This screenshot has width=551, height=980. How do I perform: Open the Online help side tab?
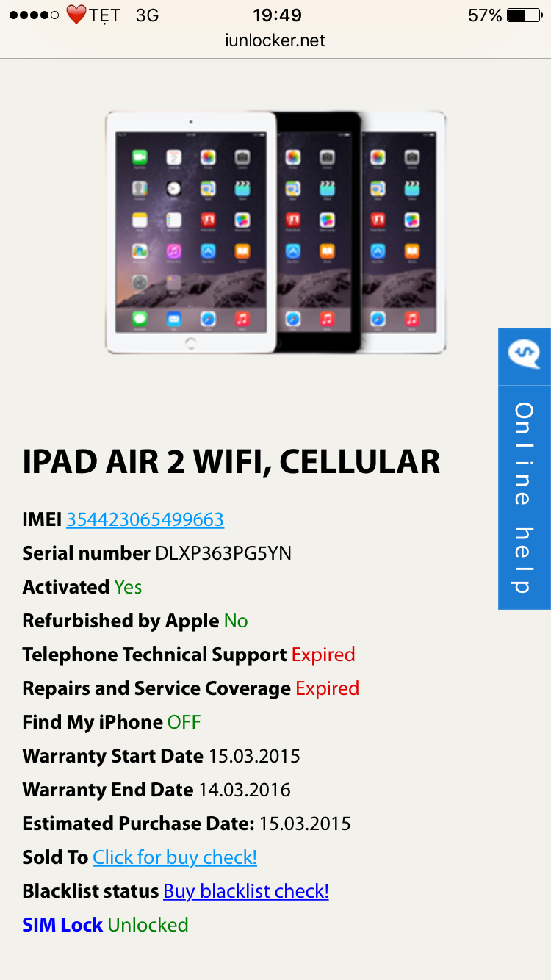tap(525, 469)
